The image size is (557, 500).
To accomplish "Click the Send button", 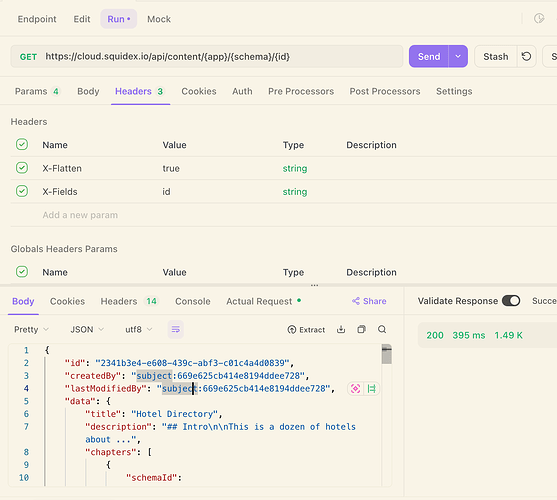I will pos(429,56).
